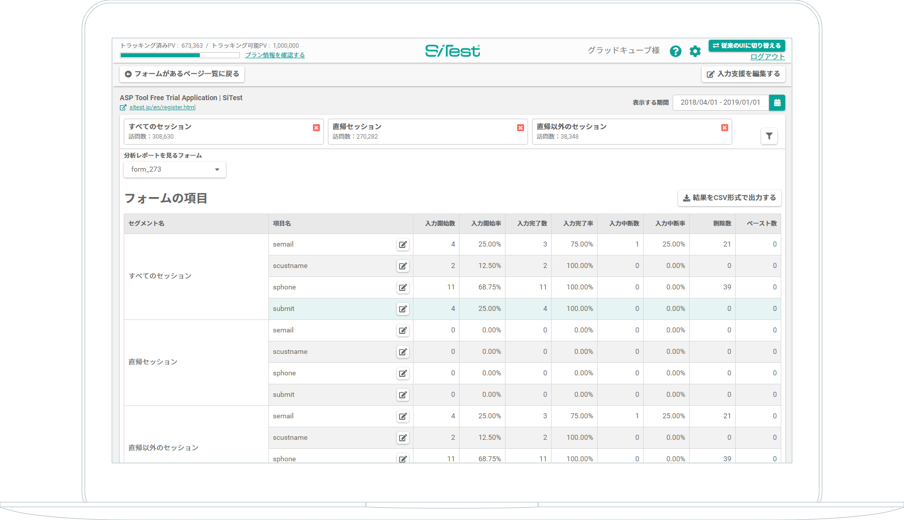Image resolution: width=904 pixels, height=520 pixels.
Task: Click the date range field 2018/04/01 - 2019/01/01
Action: (x=720, y=102)
